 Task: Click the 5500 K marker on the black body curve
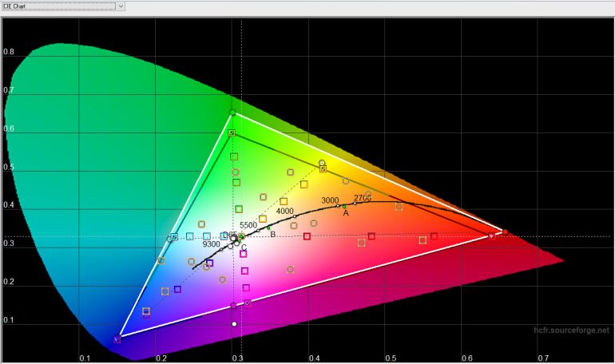click(257, 231)
